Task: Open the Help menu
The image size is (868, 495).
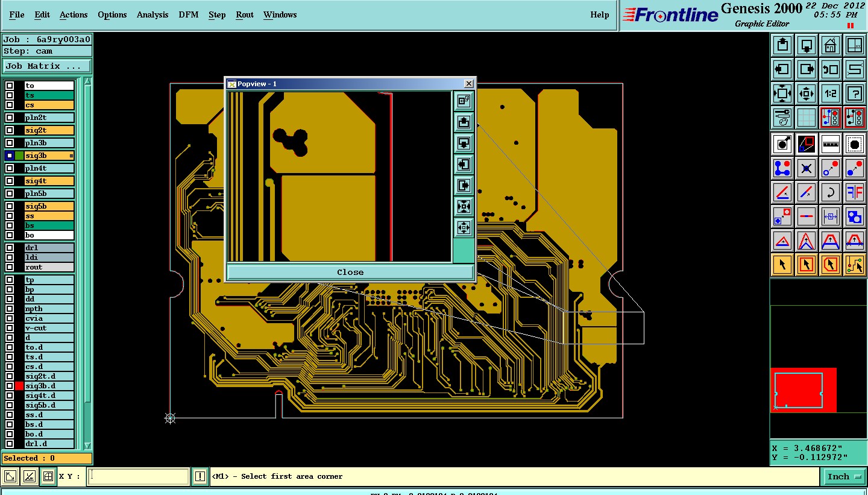Action: [600, 14]
